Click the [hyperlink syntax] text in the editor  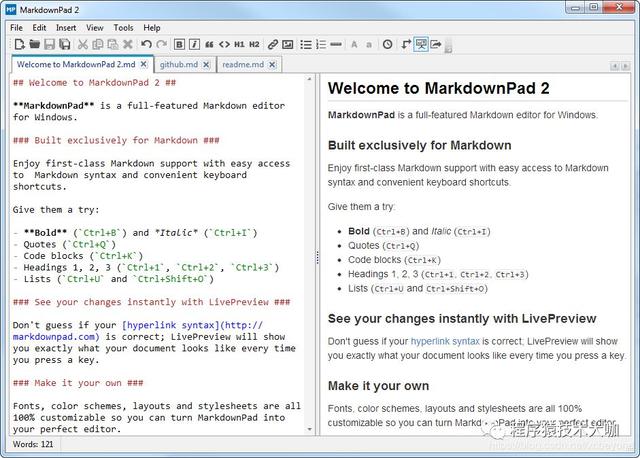pos(171,325)
